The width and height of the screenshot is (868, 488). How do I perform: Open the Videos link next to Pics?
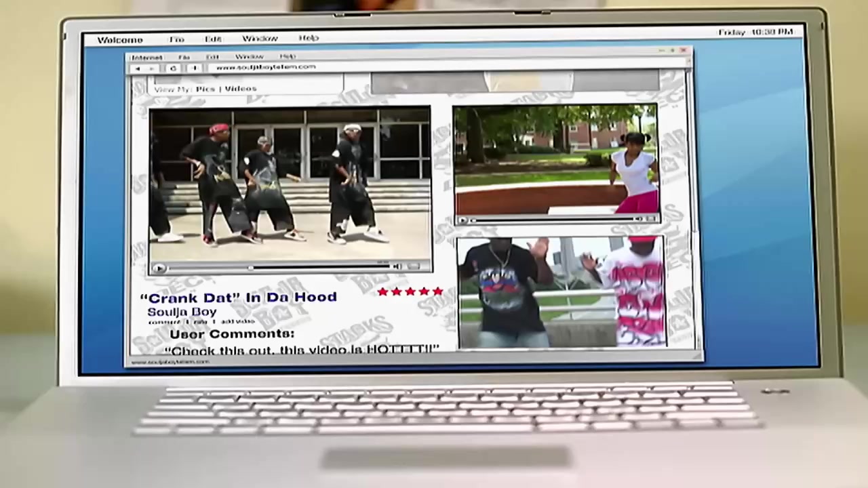[241, 88]
